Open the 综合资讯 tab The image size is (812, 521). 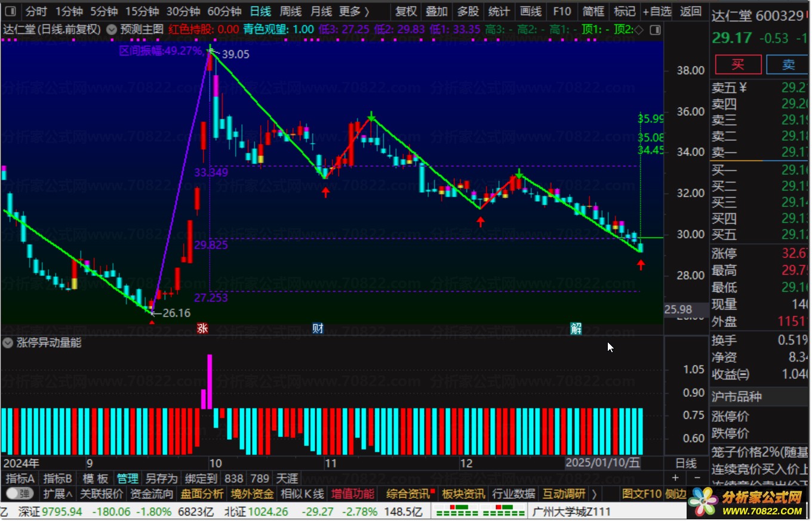pyautogui.click(x=408, y=494)
